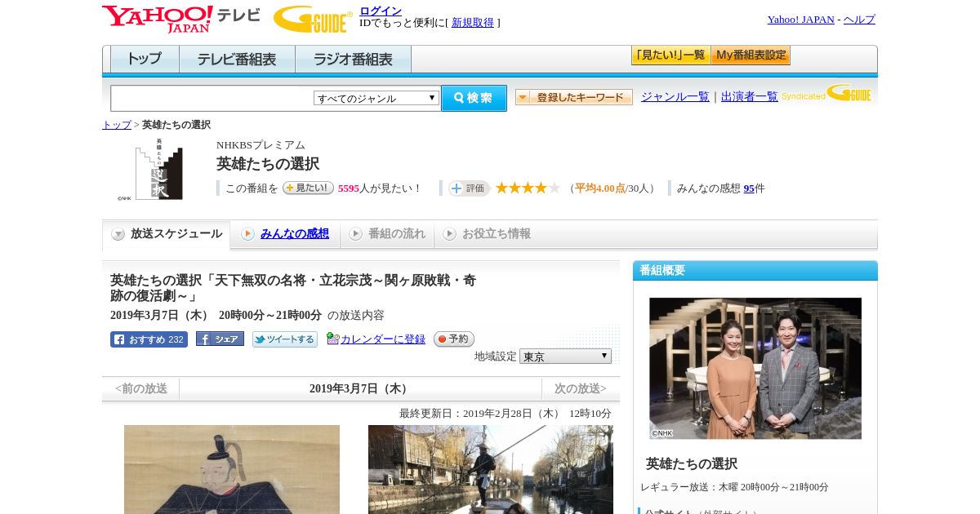Open the ヘルプ link
The width and height of the screenshot is (980, 514).
pos(859,19)
